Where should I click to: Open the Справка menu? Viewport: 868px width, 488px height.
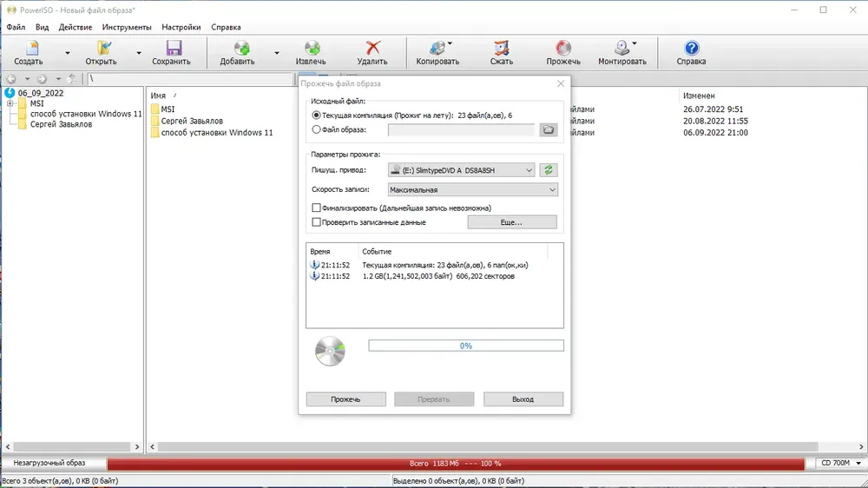click(226, 27)
